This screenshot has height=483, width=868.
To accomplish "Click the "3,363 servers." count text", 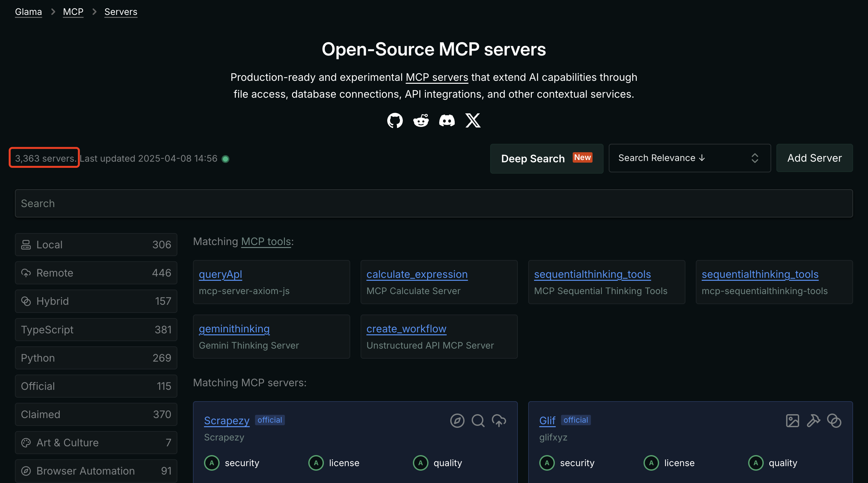I will tap(46, 158).
